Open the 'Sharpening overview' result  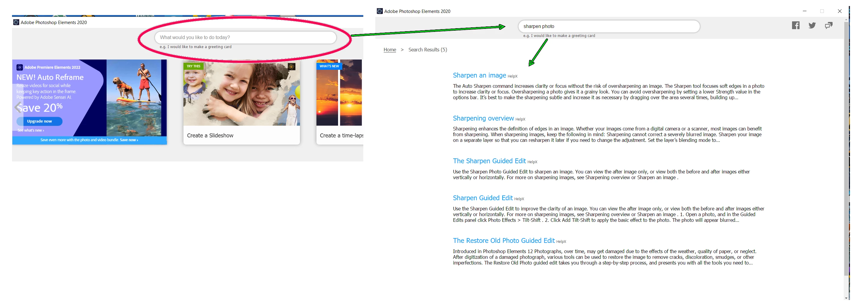pyautogui.click(x=483, y=118)
